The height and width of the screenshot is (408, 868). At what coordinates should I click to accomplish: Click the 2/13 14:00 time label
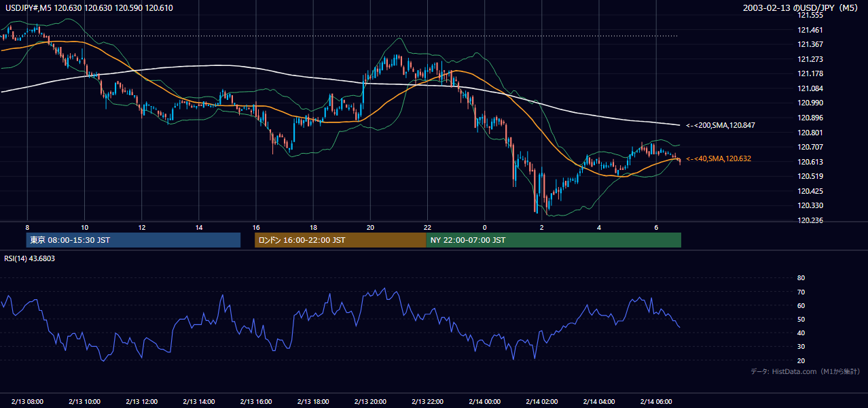[x=199, y=401]
